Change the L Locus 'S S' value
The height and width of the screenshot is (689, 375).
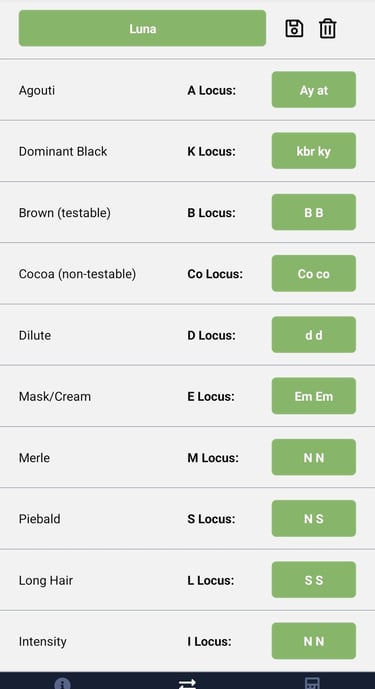(x=314, y=580)
